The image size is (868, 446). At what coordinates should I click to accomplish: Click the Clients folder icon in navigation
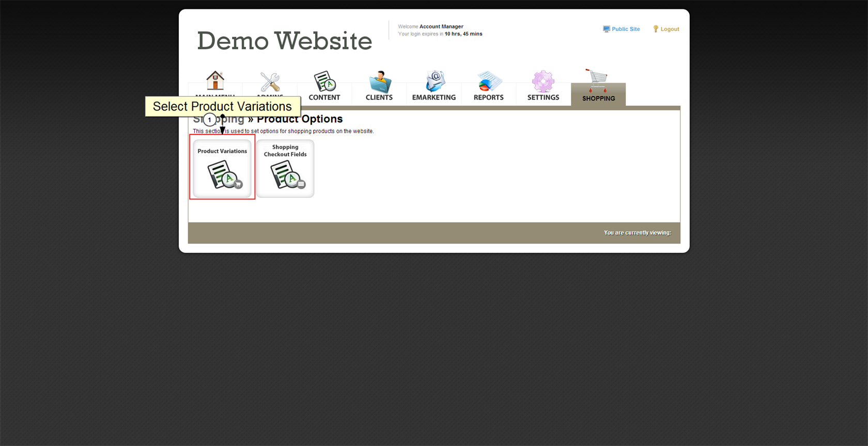[x=380, y=82]
